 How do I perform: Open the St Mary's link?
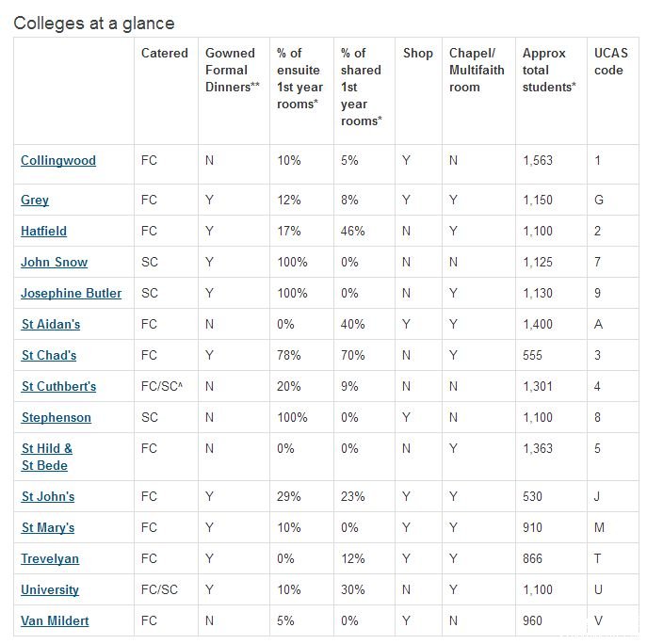(x=48, y=527)
